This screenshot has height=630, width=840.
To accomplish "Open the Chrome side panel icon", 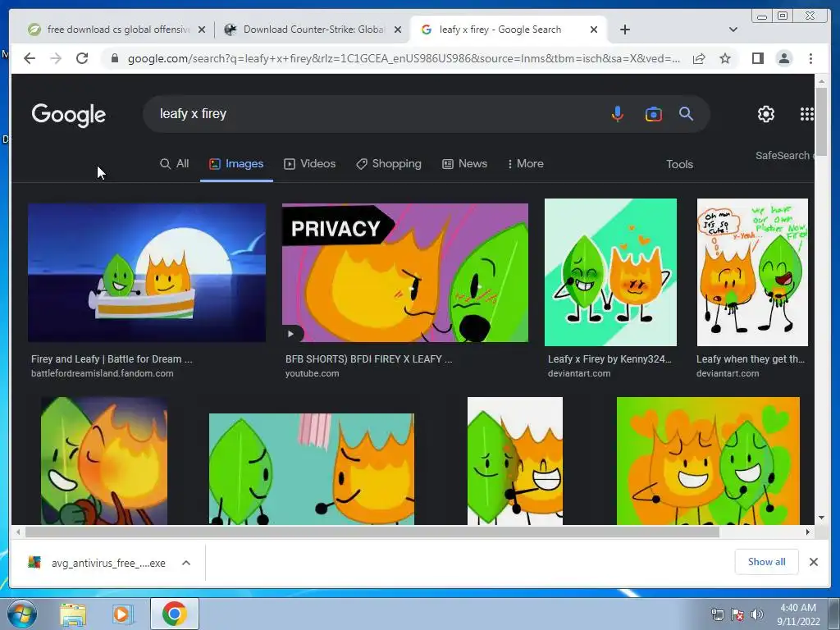I will coord(757,58).
